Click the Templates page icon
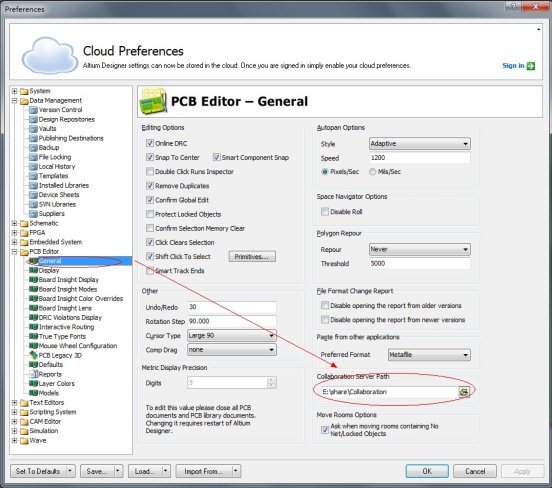The height and width of the screenshot is (488, 552). pyautogui.click(x=33, y=176)
